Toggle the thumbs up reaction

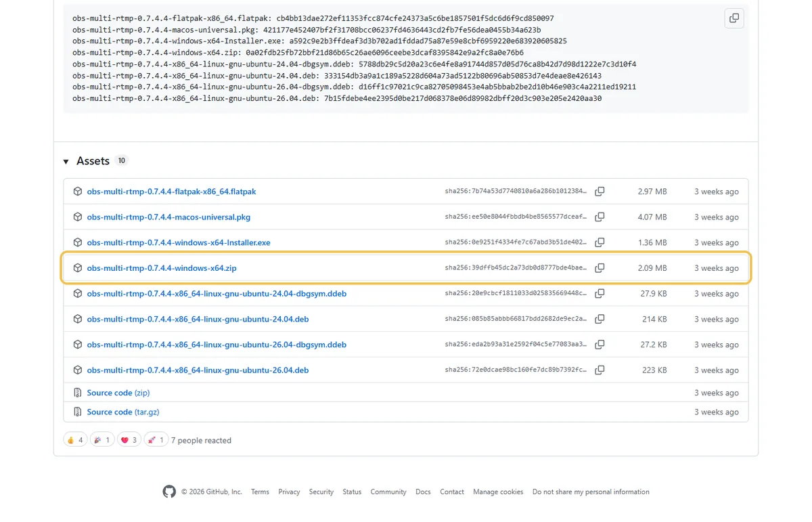[x=75, y=440]
